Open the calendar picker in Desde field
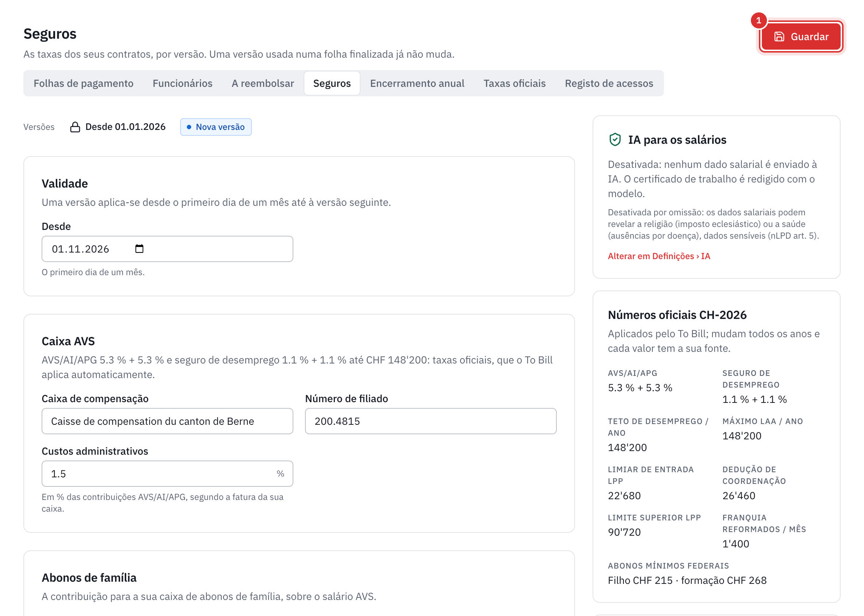The height and width of the screenshot is (616, 864). point(139,249)
